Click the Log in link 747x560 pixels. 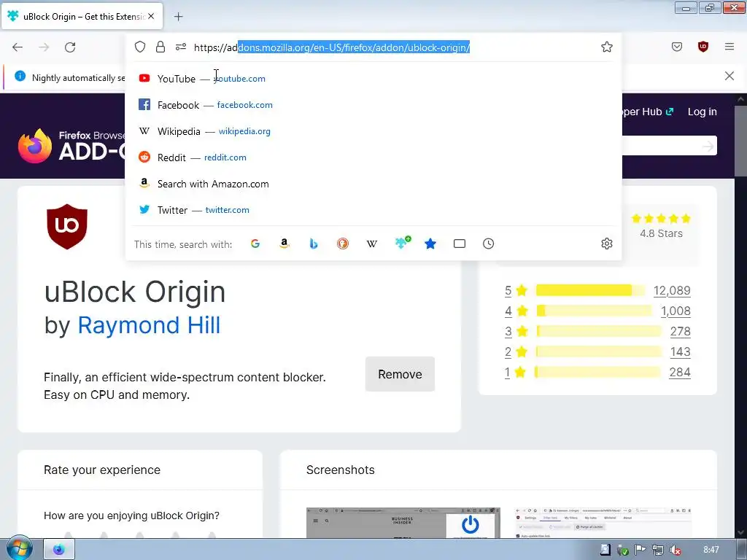pyautogui.click(x=703, y=112)
